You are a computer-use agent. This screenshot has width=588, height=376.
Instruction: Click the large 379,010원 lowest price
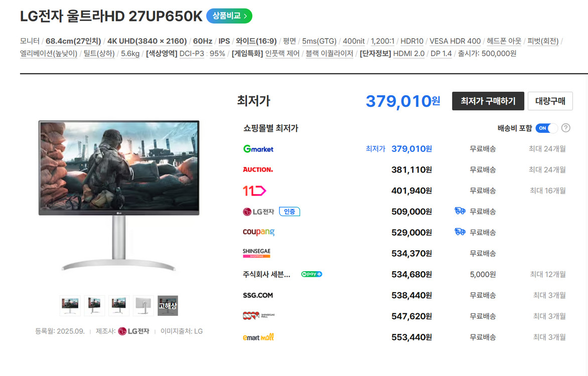click(403, 101)
